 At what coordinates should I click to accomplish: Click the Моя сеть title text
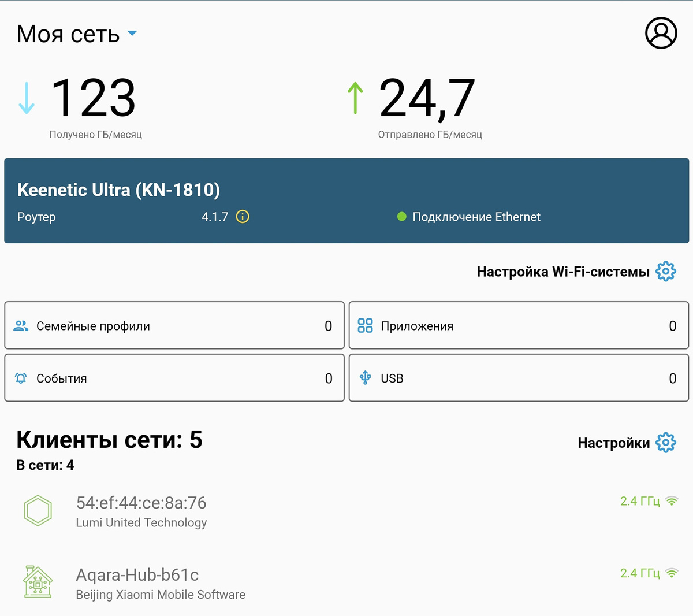click(68, 34)
